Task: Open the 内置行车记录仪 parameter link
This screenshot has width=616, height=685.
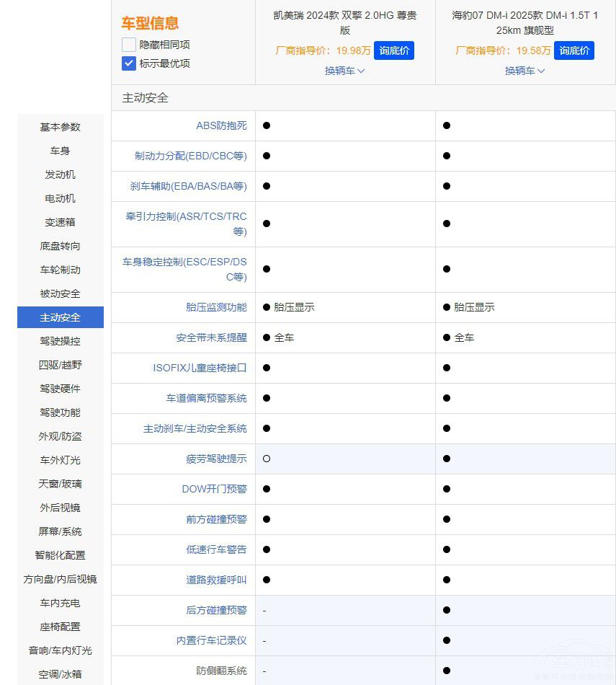Action: (211, 640)
